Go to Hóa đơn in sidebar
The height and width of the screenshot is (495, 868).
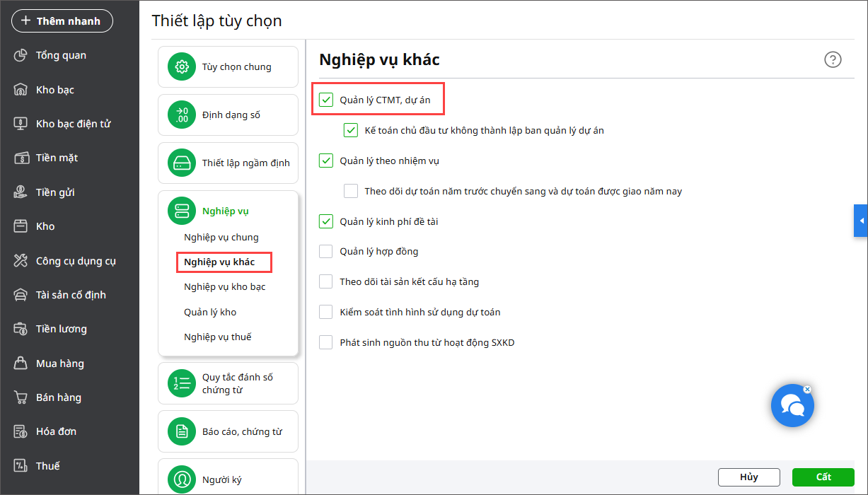point(57,431)
